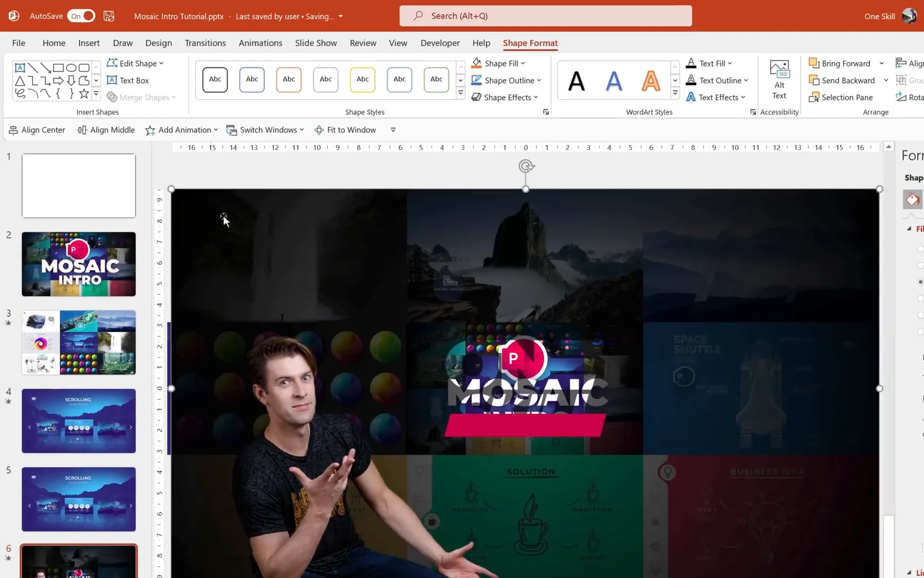Image resolution: width=924 pixels, height=578 pixels.
Task: Open Customize Quick Access Toolbar arrow
Action: pyautogui.click(x=393, y=130)
